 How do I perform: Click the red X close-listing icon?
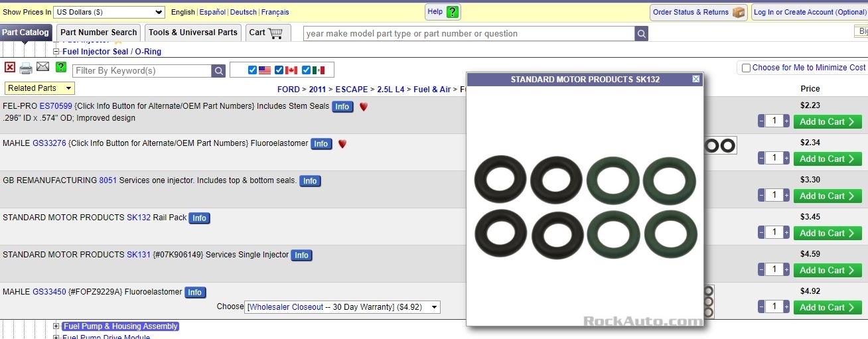[x=10, y=67]
